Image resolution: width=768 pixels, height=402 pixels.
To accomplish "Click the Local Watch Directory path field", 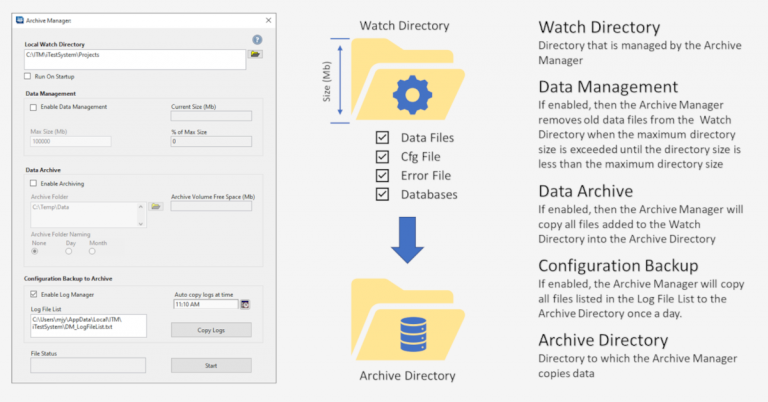I will 135,59.
